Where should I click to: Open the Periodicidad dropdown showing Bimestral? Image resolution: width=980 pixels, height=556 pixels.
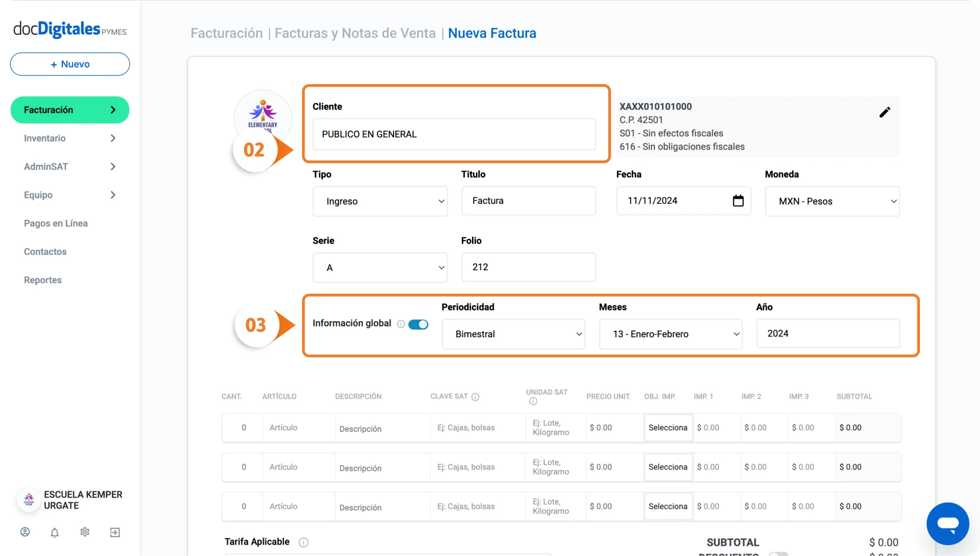click(514, 334)
